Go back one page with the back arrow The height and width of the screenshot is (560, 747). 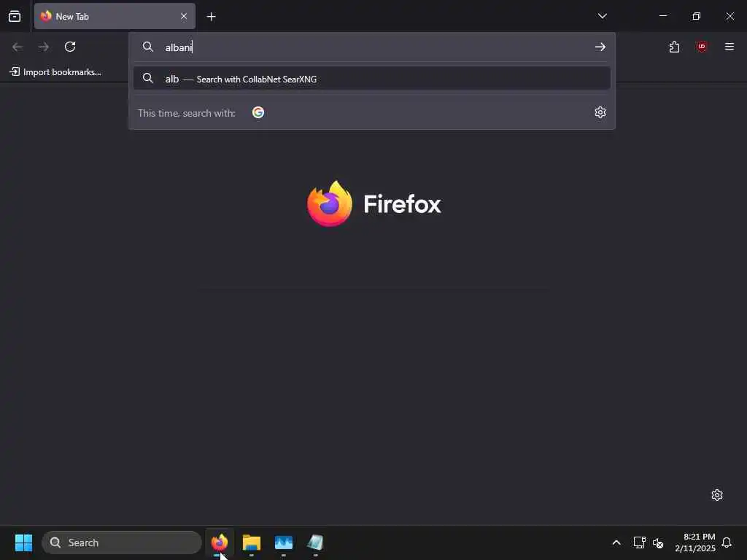pyautogui.click(x=18, y=47)
